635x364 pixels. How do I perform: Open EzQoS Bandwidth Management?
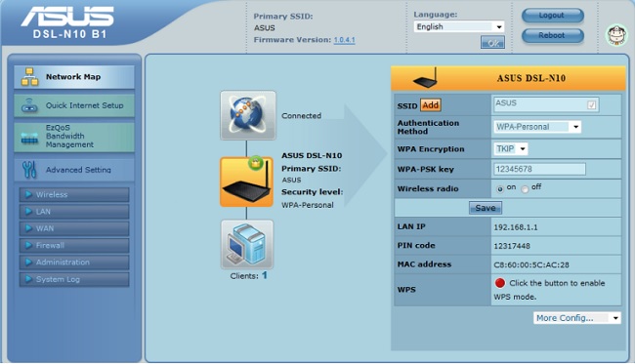point(74,137)
